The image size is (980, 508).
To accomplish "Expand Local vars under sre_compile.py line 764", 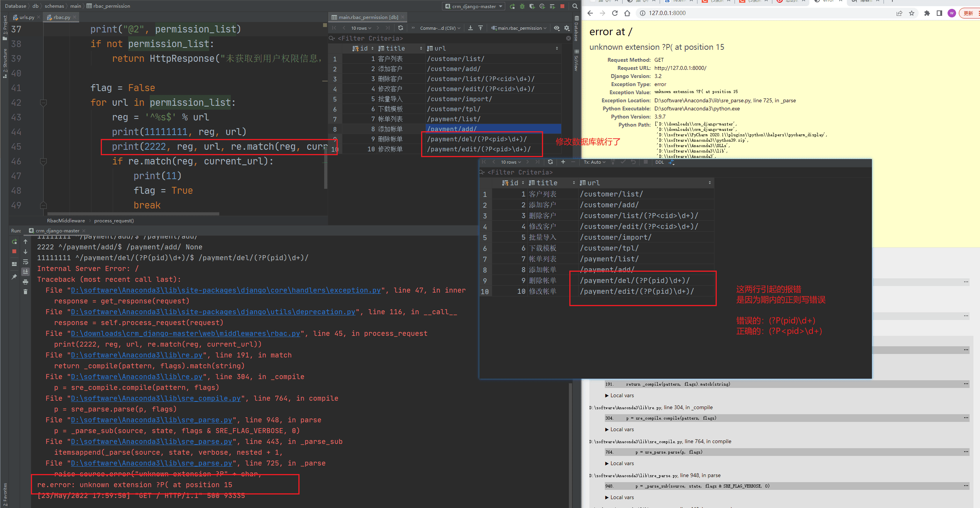I will [619, 463].
